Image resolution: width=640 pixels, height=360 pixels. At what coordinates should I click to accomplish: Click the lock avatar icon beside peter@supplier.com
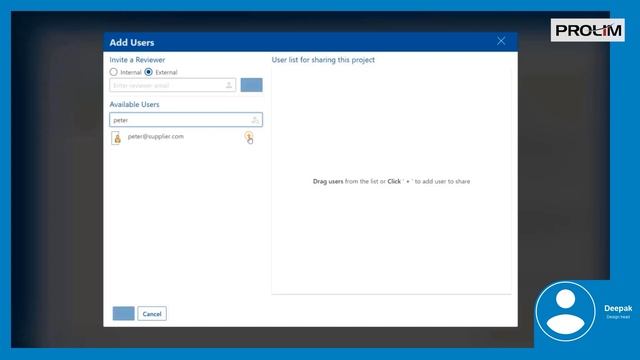117,138
